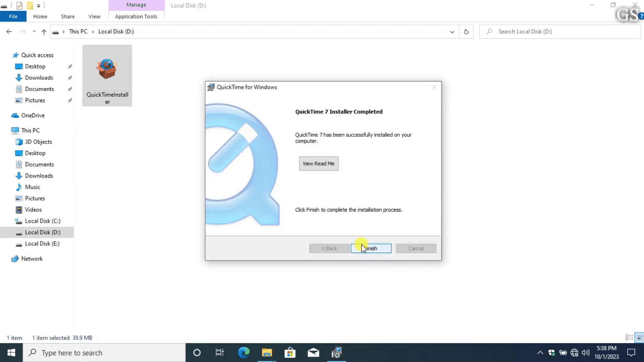The width and height of the screenshot is (644, 362).
Task: Open Task View on taskbar
Action: [220, 353]
